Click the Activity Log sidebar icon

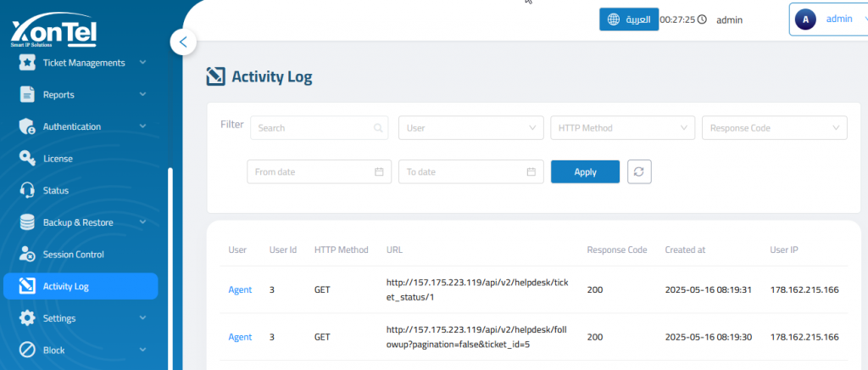click(27, 286)
